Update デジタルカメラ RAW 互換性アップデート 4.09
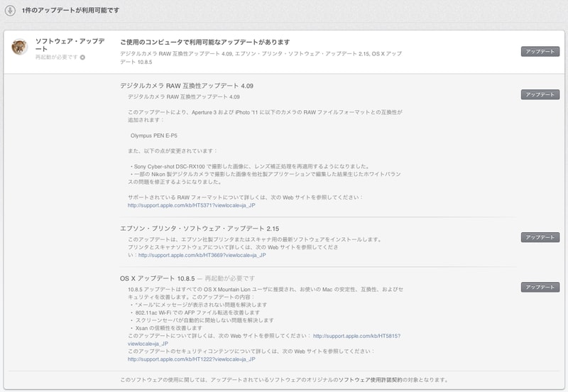This screenshot has height=392, width=568. [540, 94]
